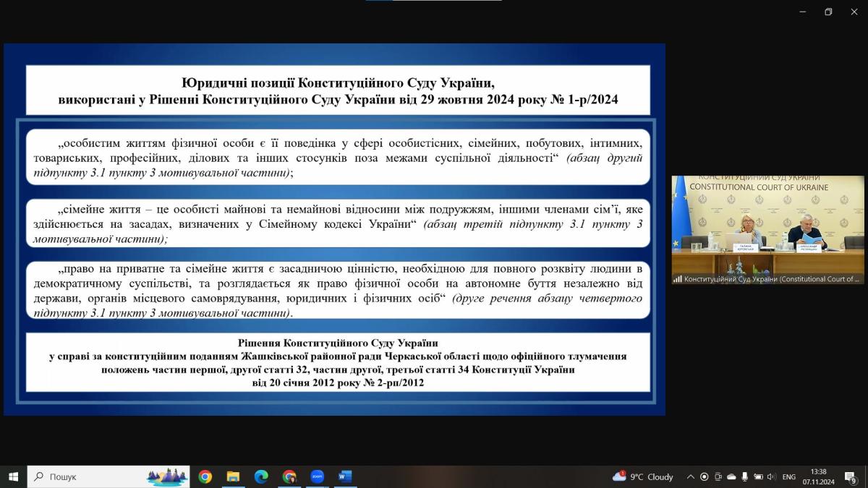
Task: Open Microsoft Edge from the taskbar
Action: [x=261, y=476]
